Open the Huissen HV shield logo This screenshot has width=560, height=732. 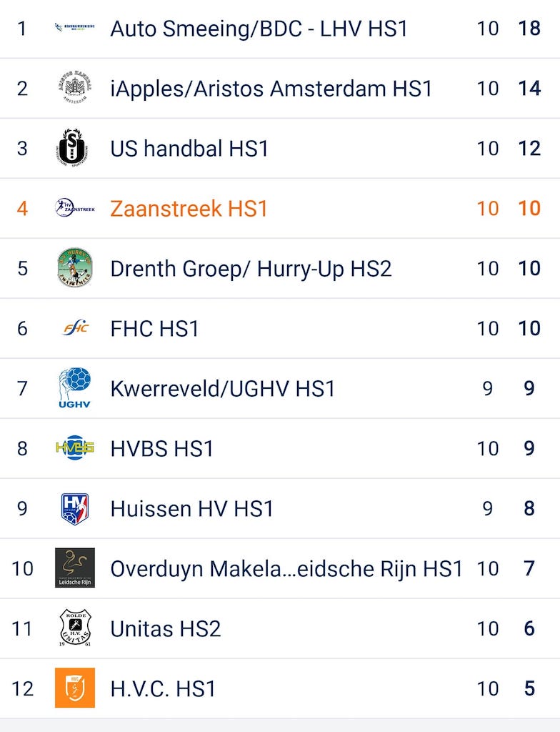point(74,508)
